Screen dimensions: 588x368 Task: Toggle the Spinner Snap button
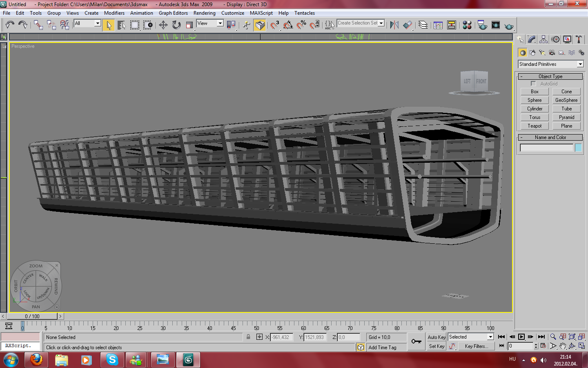(x=314, y=25)
